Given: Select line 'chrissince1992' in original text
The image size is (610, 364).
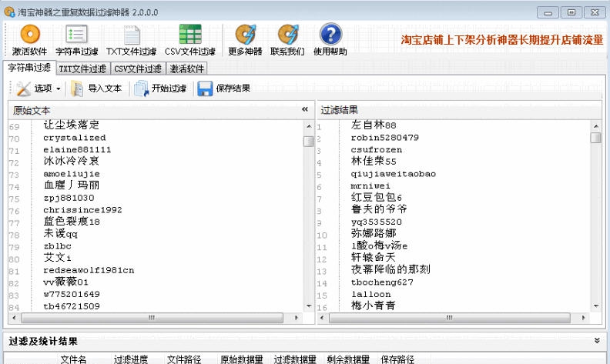Looking at the screenshot, I should (82, 210).
